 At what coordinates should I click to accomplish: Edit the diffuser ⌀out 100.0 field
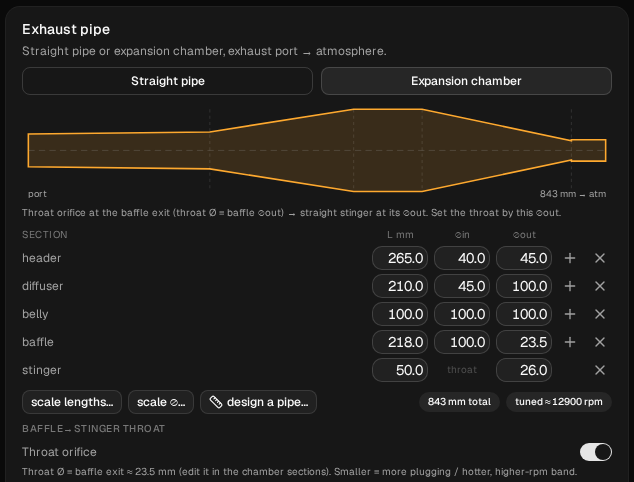tap(524, 286)
